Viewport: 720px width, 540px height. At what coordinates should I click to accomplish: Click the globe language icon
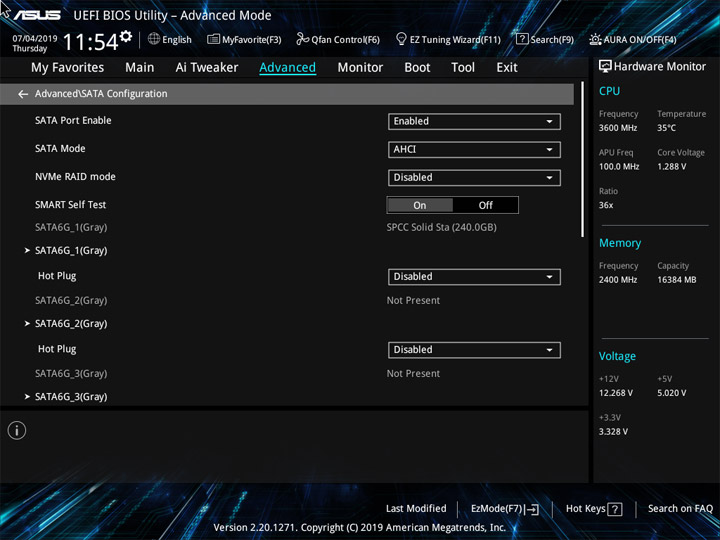(x=154, y=39)
